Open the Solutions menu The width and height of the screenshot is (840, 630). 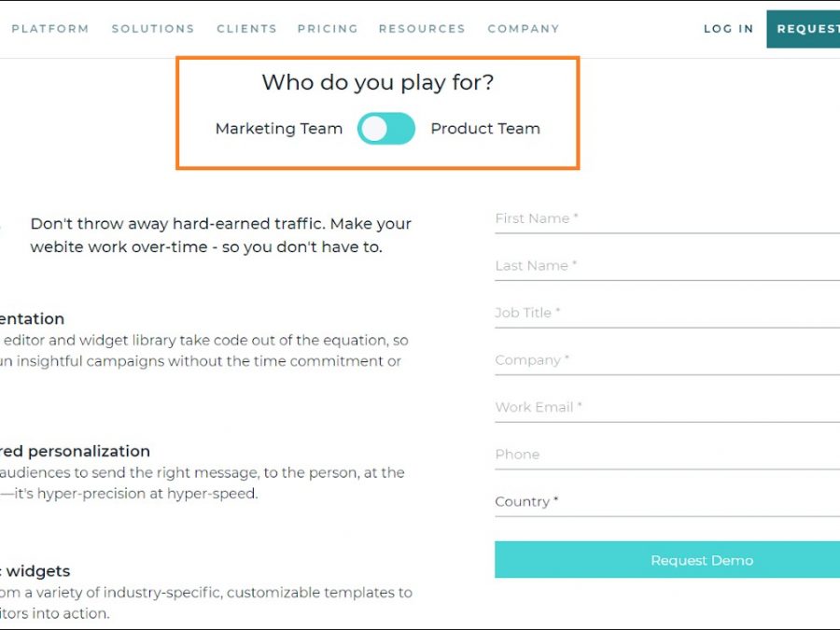pos(153,29)
